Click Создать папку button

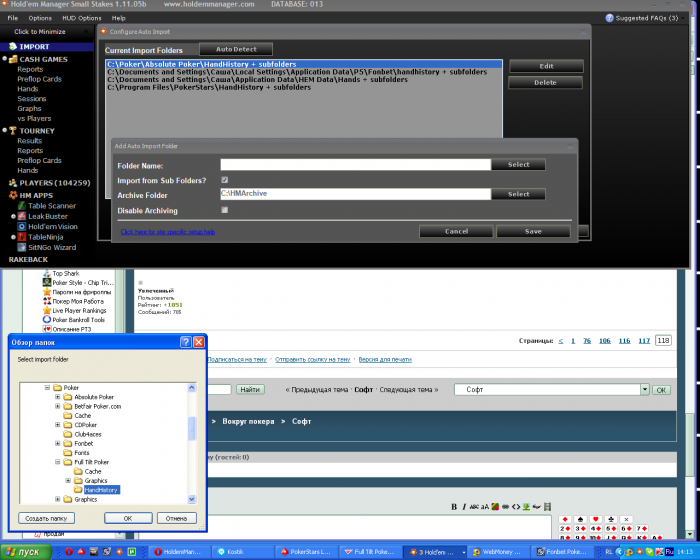[x=46, y=518]
